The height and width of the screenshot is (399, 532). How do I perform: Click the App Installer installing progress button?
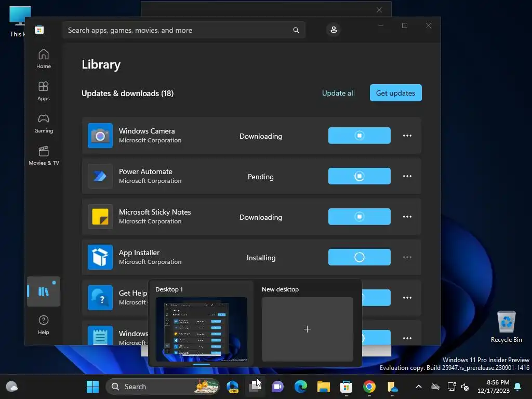coord(360,257)
